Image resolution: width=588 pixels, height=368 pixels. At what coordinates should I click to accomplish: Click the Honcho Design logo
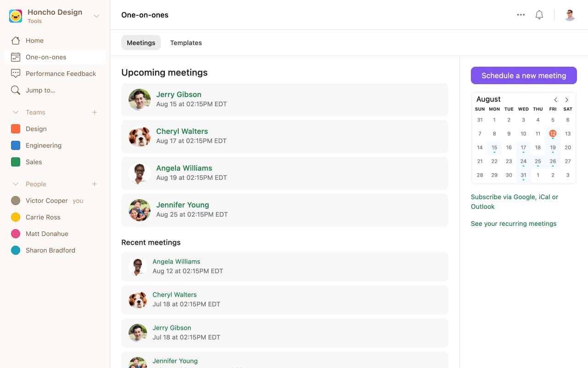(16, 16)
